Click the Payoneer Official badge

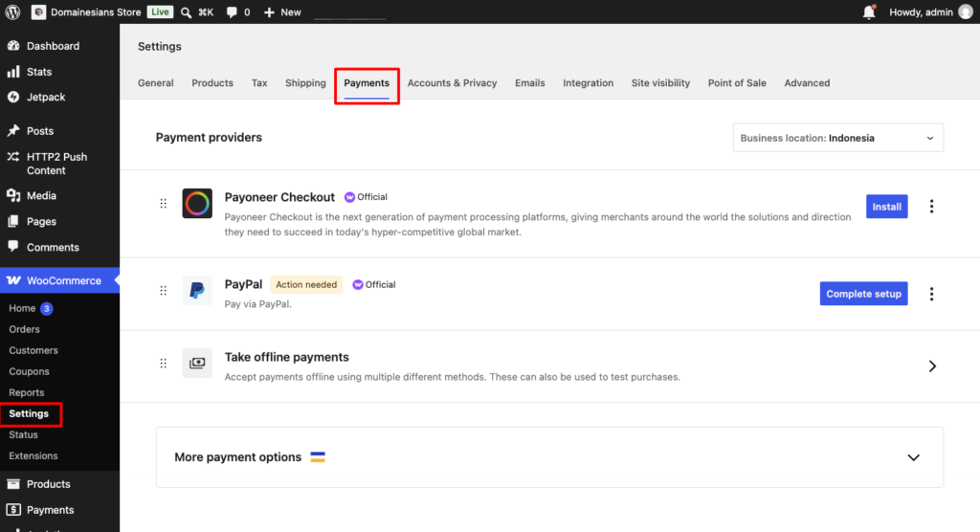point(366,197)
